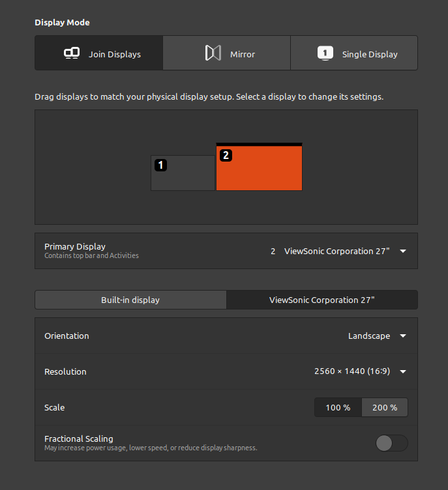This screenshot has width=448, height=490.
Task: Choose the Mirror label in Display Mode
Action: [243, 54]
